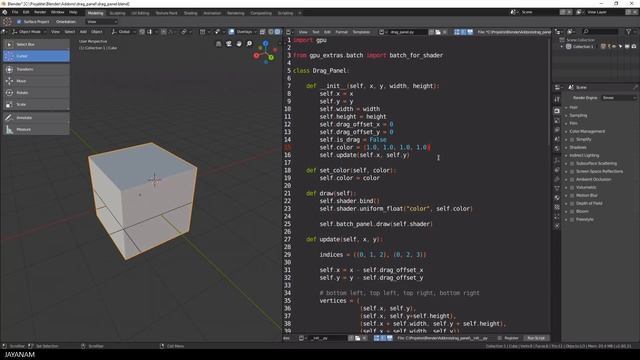The width and height of the screenshot is (640, 360).
Task: Open the Orientation View dropdown
Action: coord(102,22)
